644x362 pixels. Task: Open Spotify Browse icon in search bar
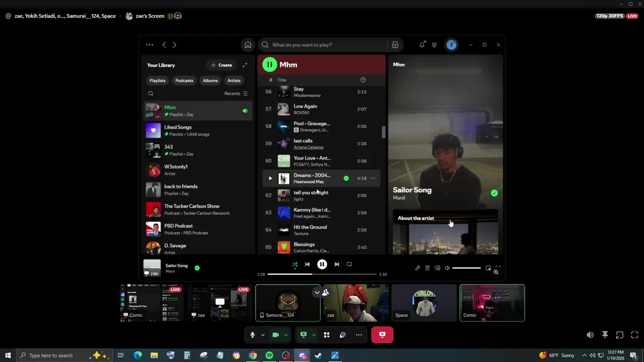tap(395, 45)
